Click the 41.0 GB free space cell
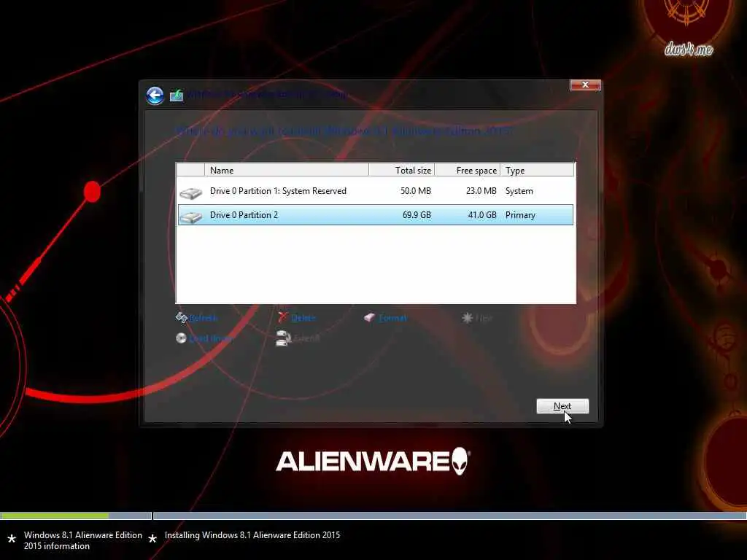This screenshot has height=560, width=747. pyautogui.click(x=482, y=215)
